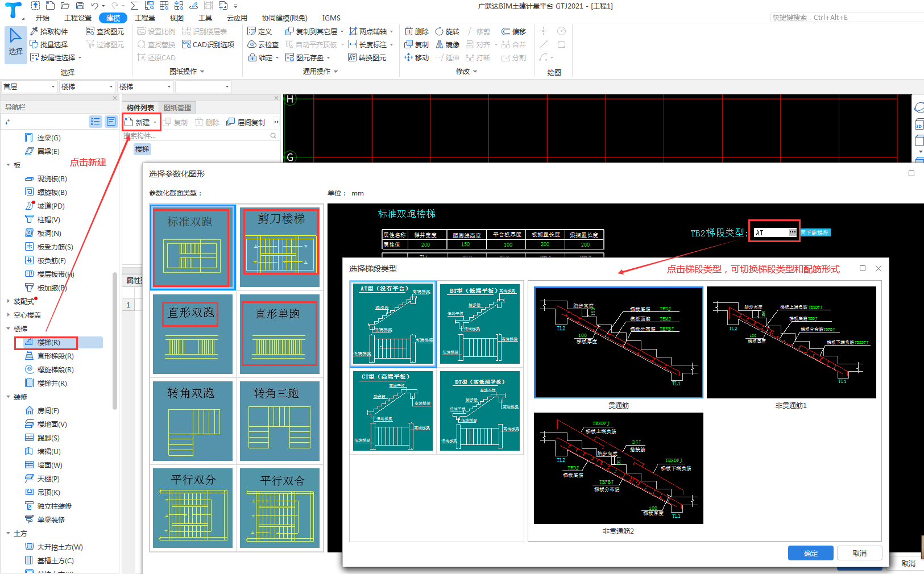Run 云检查
This screenshot has width=924, height=574.
(263, 44)
